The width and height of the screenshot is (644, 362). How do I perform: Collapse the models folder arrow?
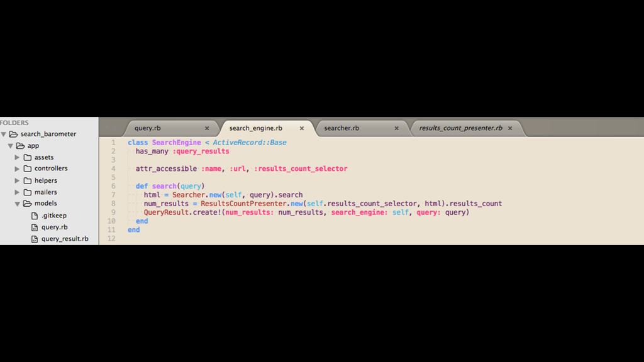point(17,204)
